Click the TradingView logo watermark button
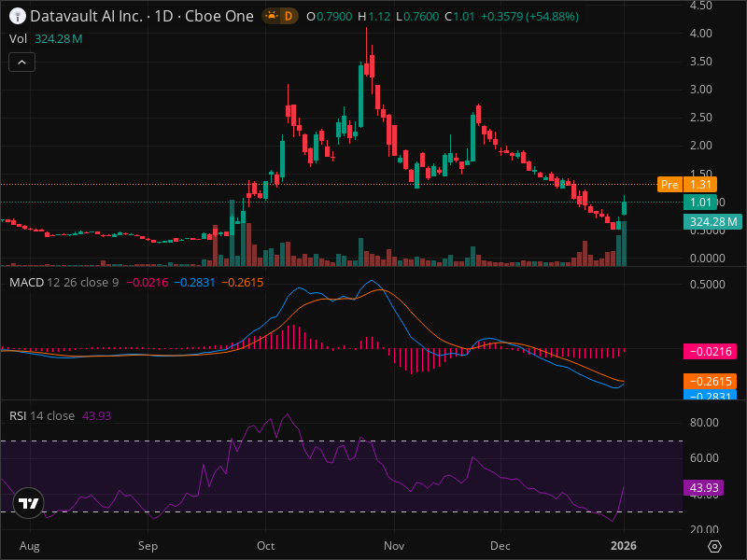 29,503
